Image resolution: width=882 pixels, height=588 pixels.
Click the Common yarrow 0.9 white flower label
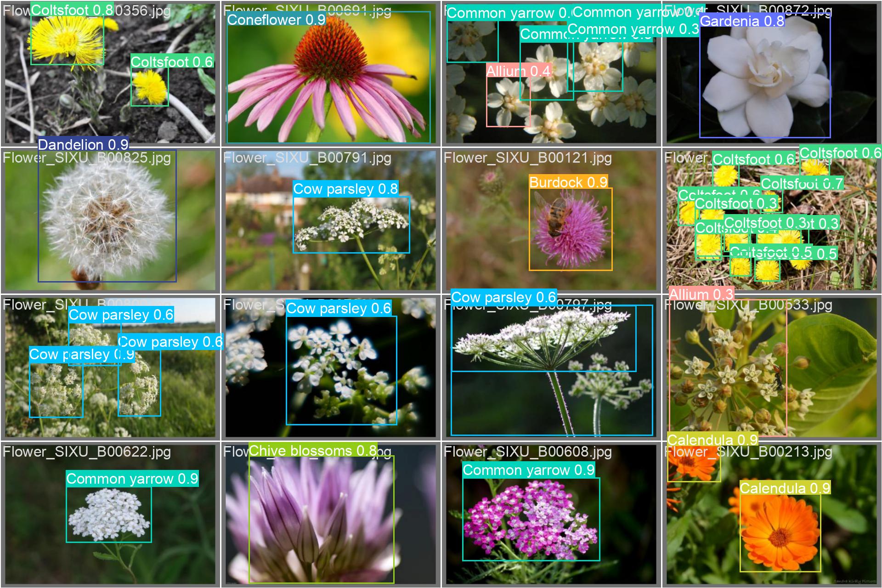click(x=132, y=479)
